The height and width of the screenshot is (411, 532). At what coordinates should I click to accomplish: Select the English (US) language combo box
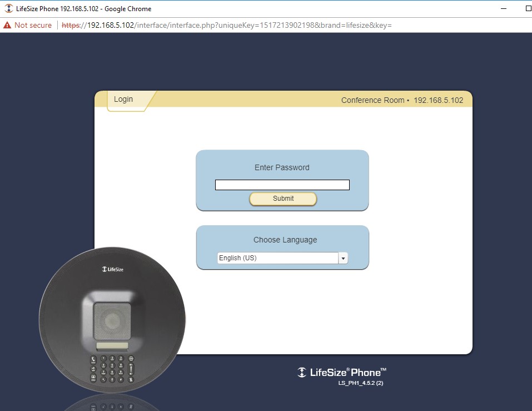(x=277, y=258)
